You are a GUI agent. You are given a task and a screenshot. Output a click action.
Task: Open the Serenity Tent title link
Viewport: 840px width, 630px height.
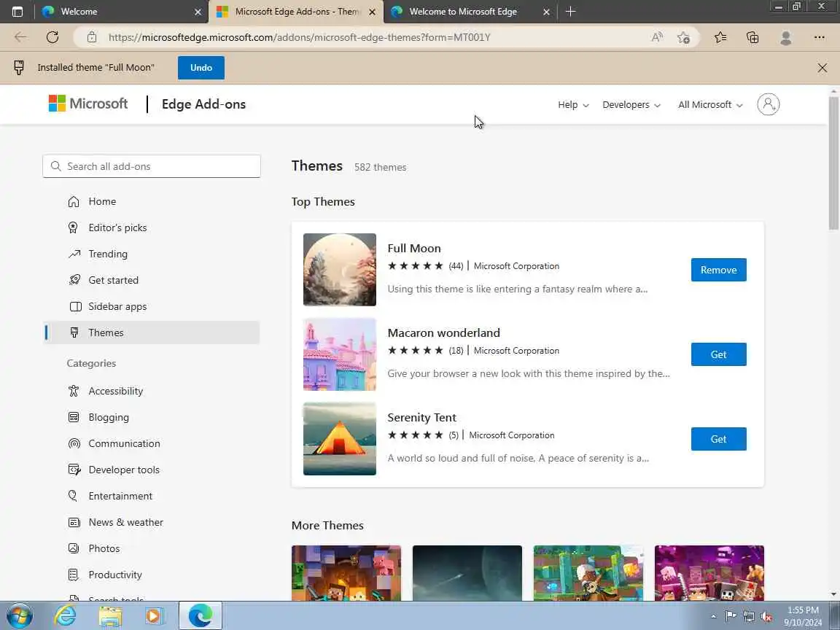[421, 418]
